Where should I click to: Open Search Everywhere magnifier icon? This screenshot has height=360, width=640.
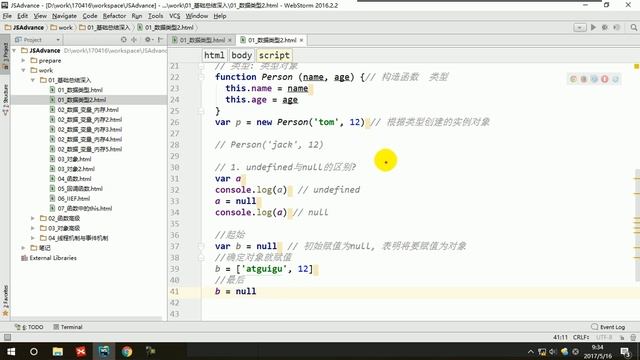(x=633, y=27)
